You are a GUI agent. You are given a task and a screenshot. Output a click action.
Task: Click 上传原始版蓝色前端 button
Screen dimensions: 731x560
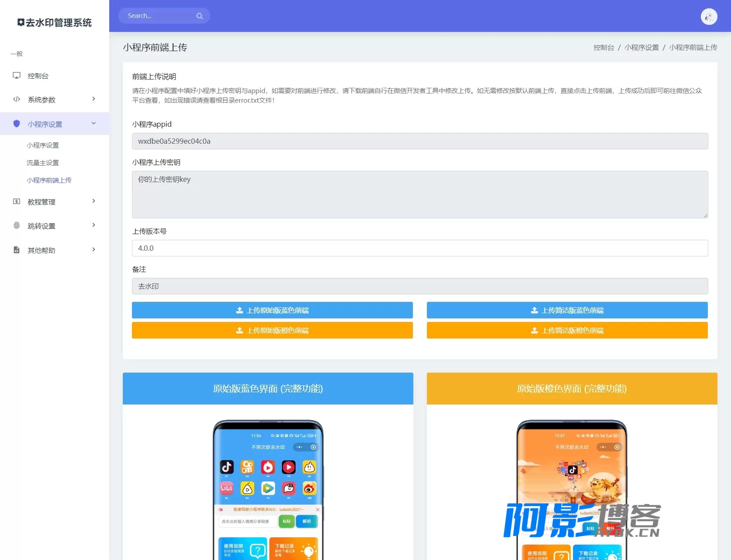coord(272,310)
